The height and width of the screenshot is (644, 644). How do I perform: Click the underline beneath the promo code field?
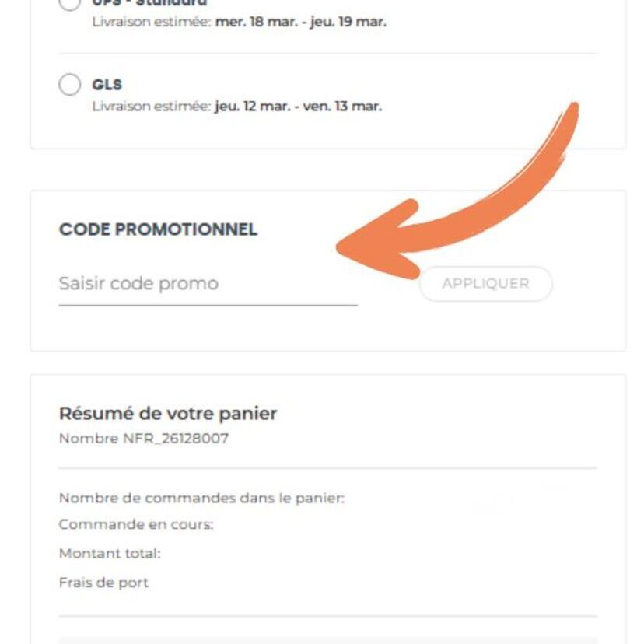pos(207,305)
